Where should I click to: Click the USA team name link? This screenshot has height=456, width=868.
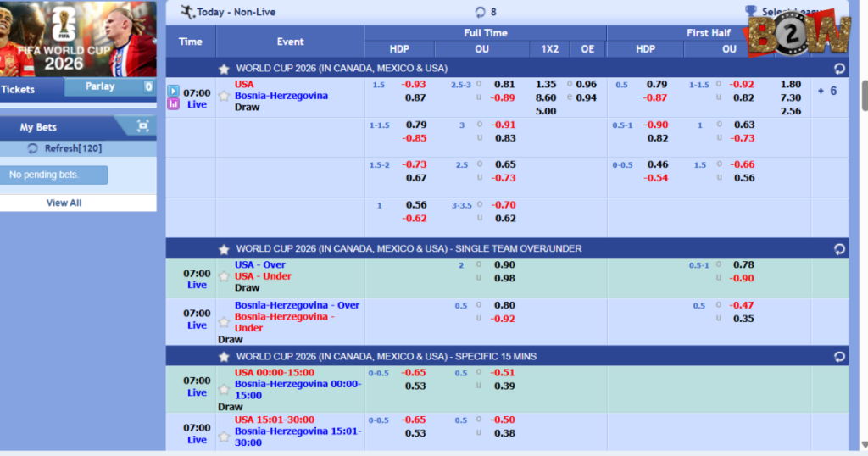click(x=244, y=85)
